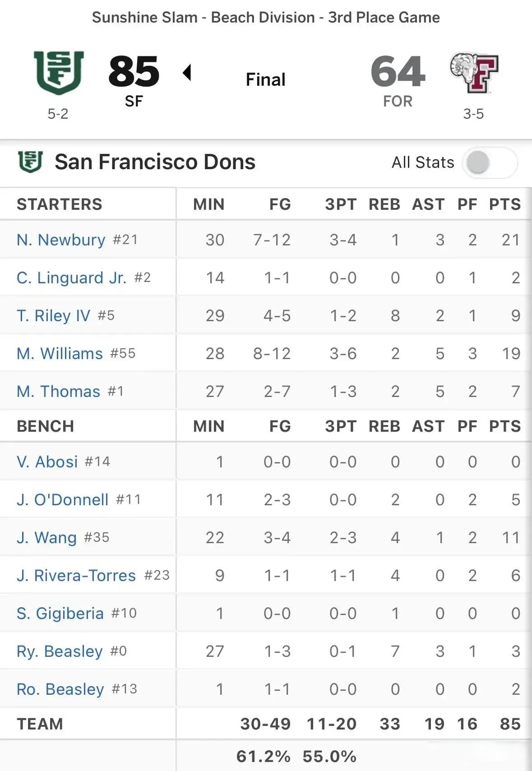Open J. O'Donnell player profile

click(62, 499)
